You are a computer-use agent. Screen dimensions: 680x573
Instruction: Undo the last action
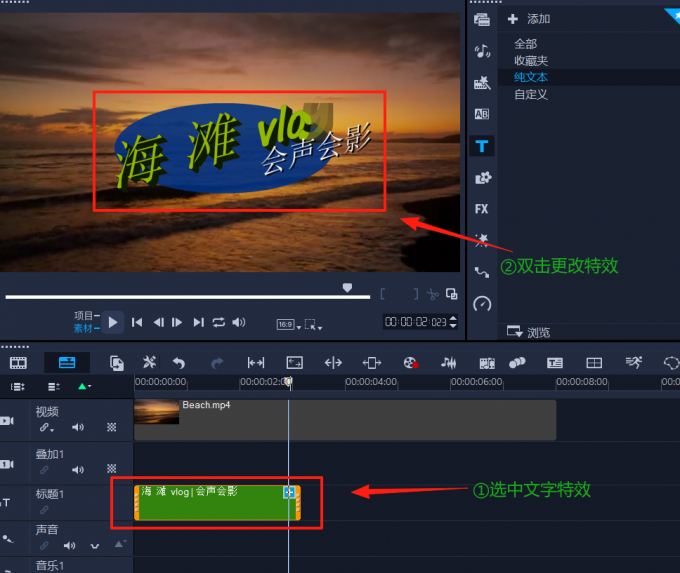click(179, 363)
